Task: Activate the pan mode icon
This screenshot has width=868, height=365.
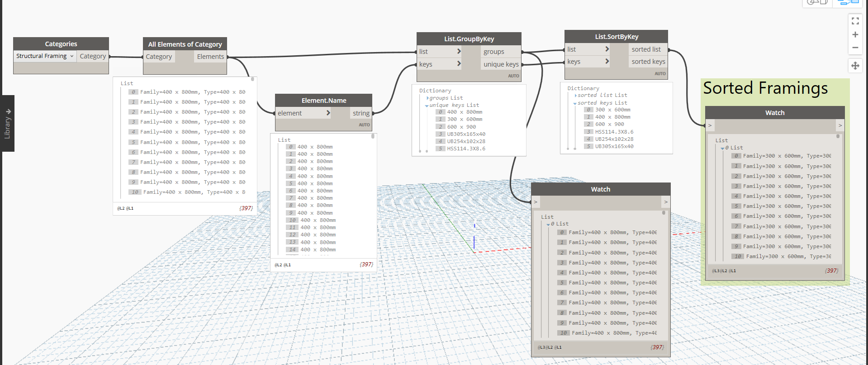Action: click(x=855, y=66)
